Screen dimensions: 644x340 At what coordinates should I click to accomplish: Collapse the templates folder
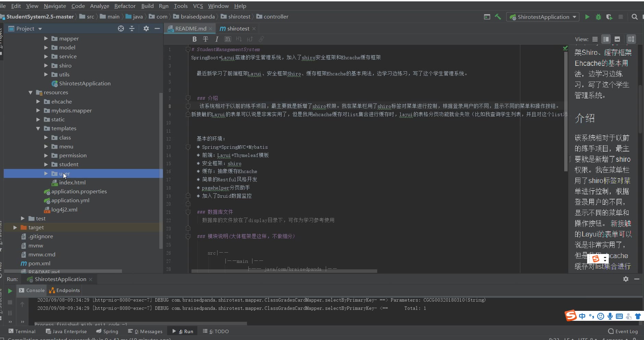38,129
